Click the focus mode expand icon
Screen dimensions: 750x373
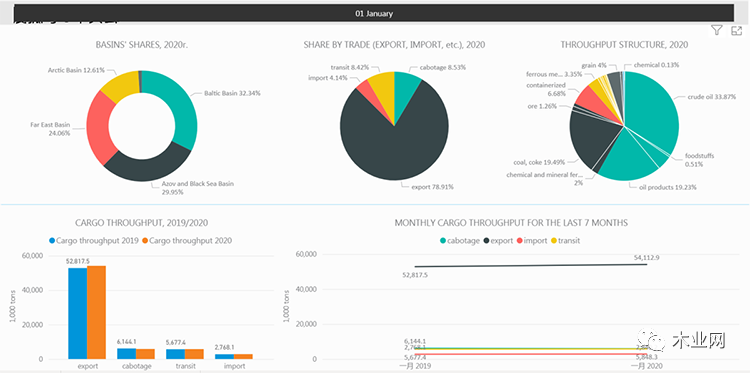click(736, 31)
